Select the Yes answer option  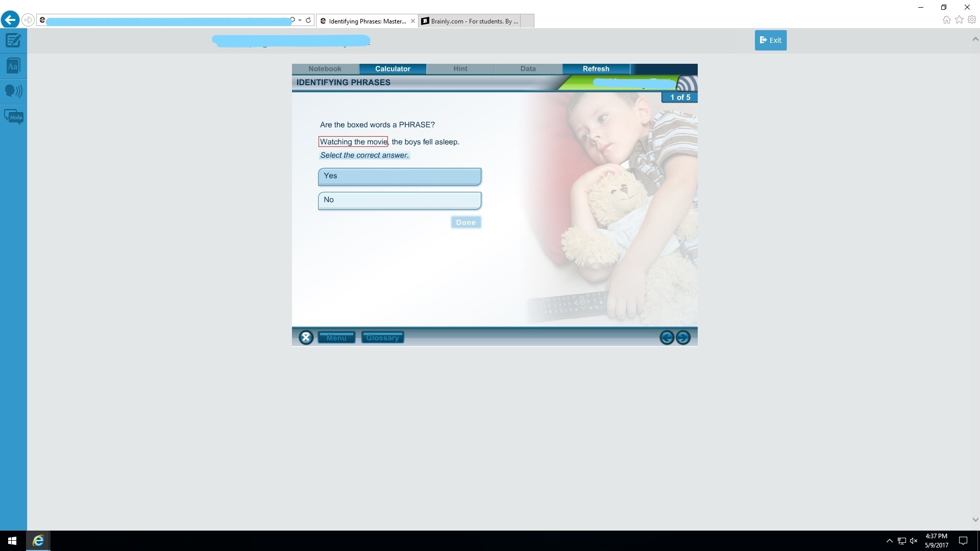[399, 176]
